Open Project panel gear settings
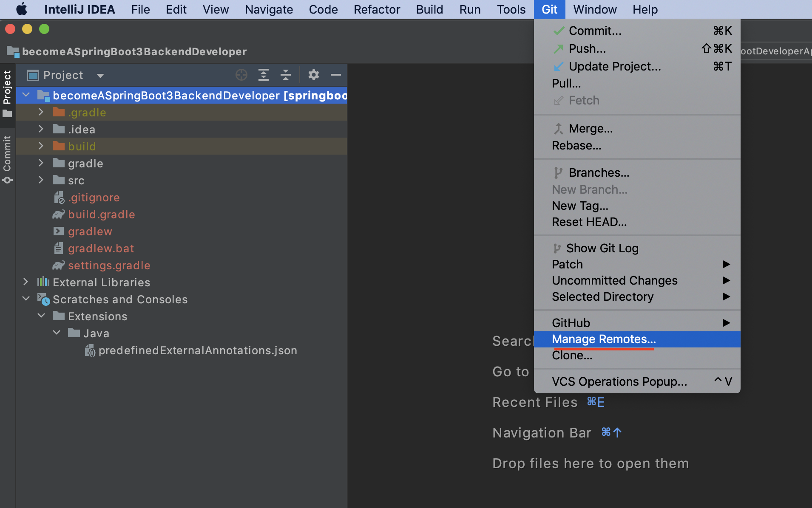This screenshot has width=812, height=508. (x=314, y=75)
